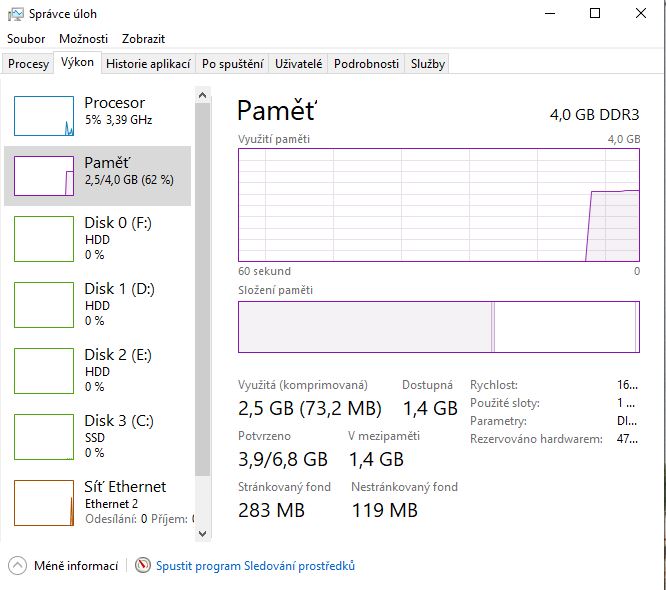Viewport: 666px width, 590px height.
Task: Select the Disk 0 (F:) graph thumbnail
Action: pos(44,239)
